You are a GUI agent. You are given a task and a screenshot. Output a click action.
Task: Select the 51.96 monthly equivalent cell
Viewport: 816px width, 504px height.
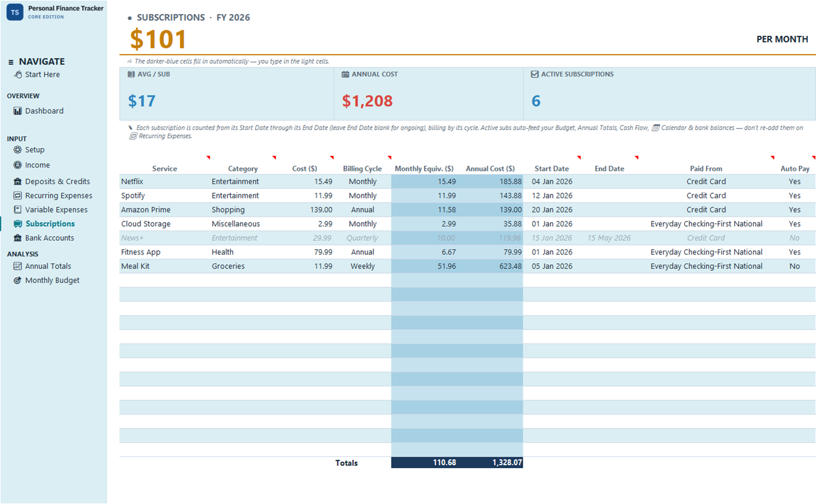pos(424,266)
